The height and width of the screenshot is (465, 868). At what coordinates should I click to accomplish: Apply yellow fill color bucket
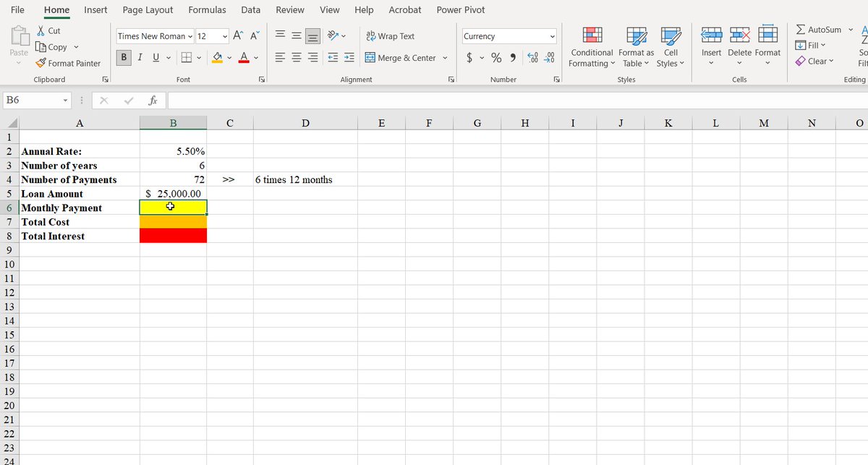coord(217,57)
